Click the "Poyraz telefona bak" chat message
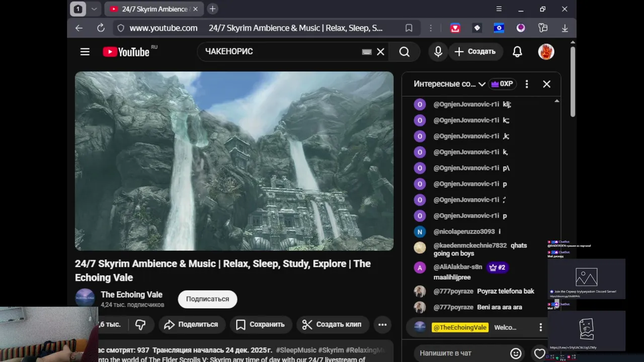 [x=506, y=291]
